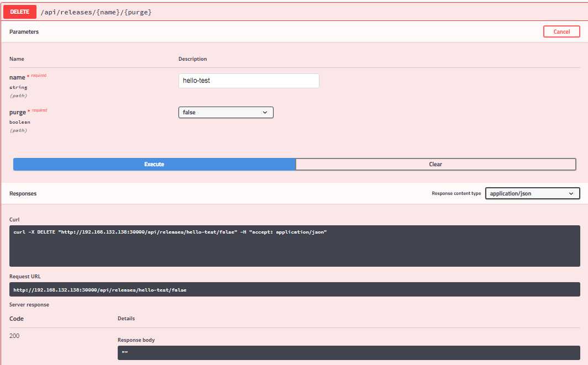Focus the name input containing hello-test
Screen dimensions: 588x365
pos(249,81)
